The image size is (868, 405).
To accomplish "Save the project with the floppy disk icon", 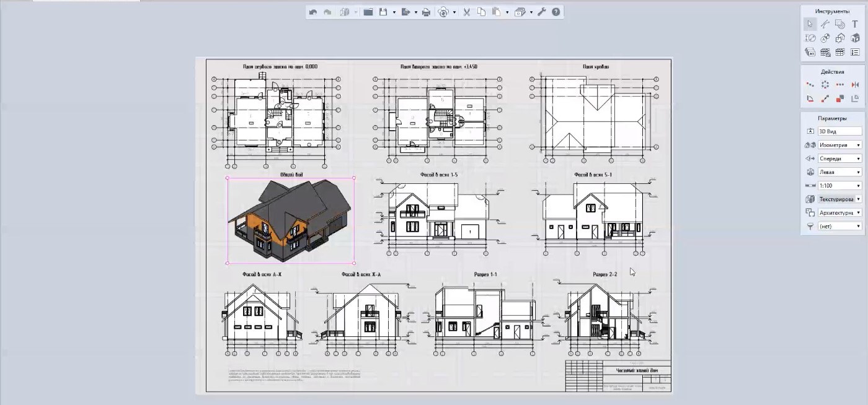I will (383, 12).
